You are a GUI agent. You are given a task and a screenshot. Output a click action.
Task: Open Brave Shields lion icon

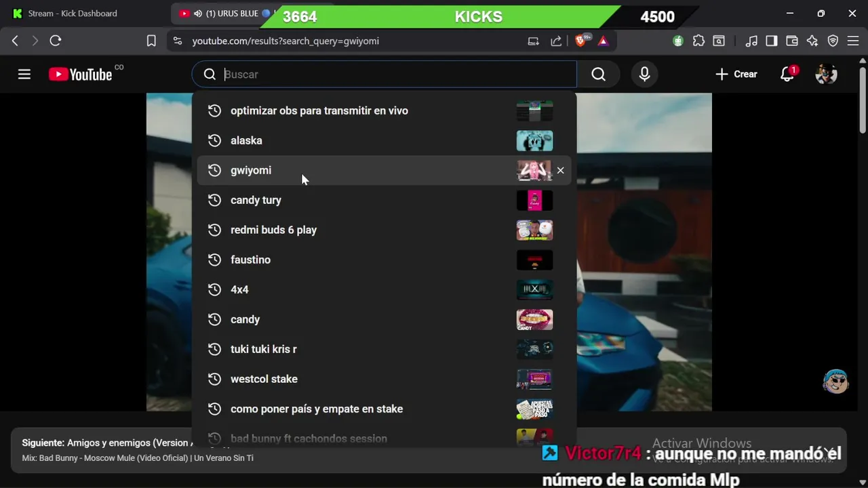pyautogui.click(x=581, y=41)
